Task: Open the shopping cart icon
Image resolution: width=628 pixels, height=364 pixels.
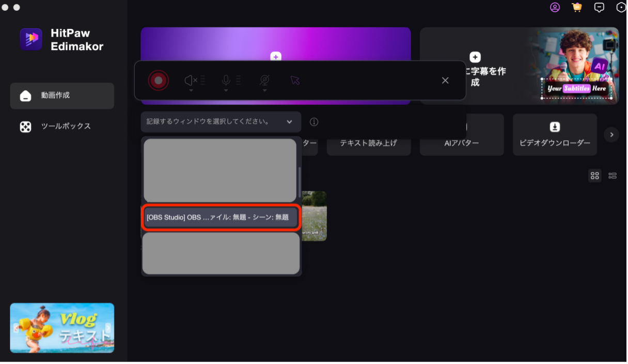Action: [x=577, y=7]
